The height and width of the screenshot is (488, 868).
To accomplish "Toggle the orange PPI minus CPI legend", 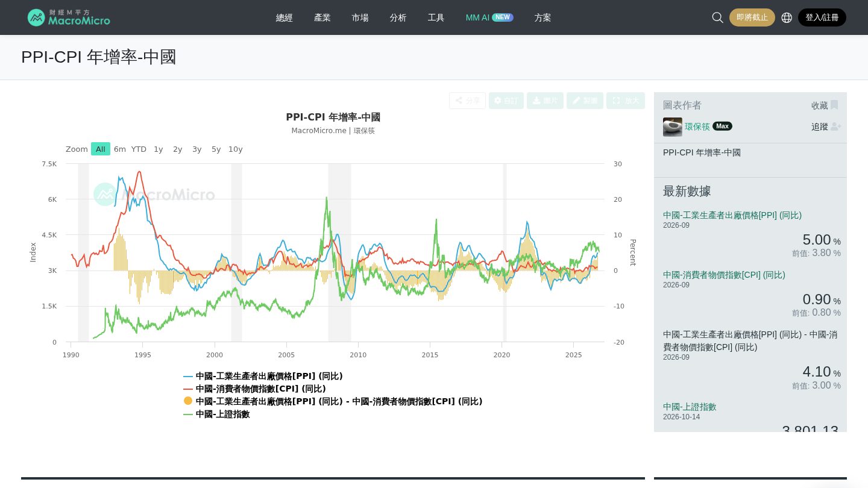I will click(x=333, y=401).
